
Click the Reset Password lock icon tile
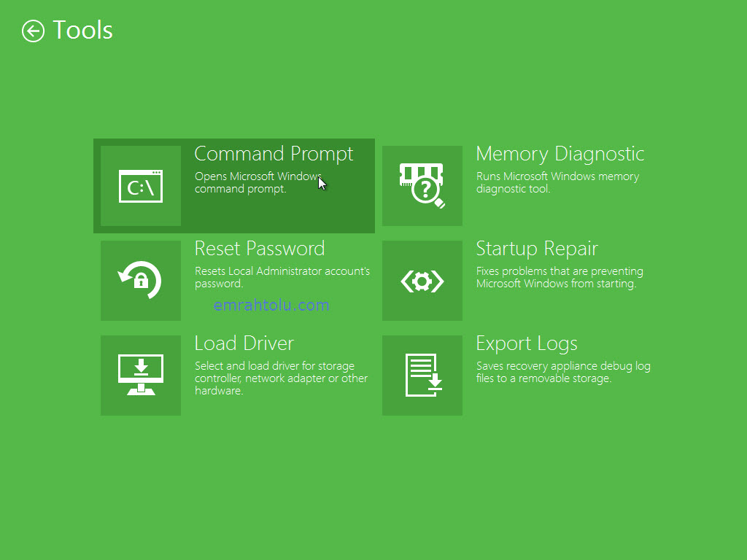(x=141, y=281)
